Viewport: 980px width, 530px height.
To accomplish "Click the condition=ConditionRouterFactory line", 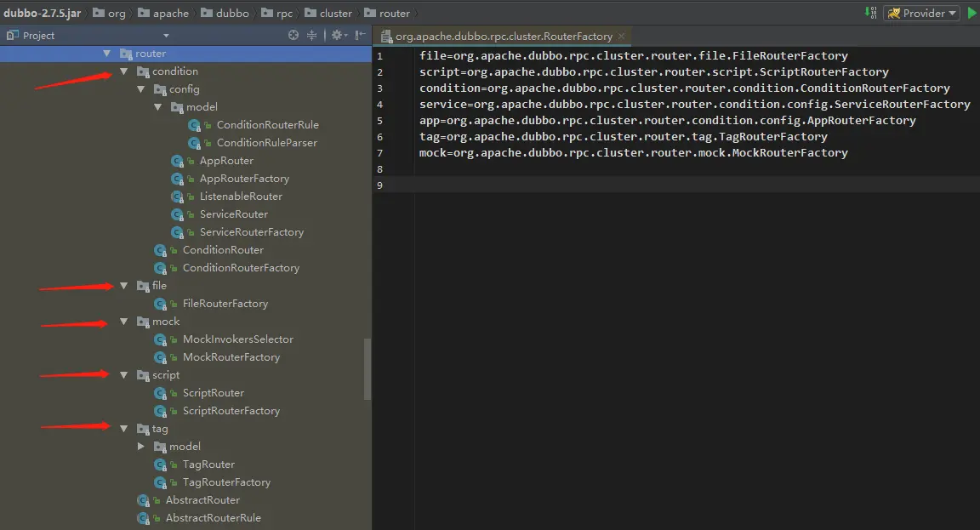I will (684, 88).
